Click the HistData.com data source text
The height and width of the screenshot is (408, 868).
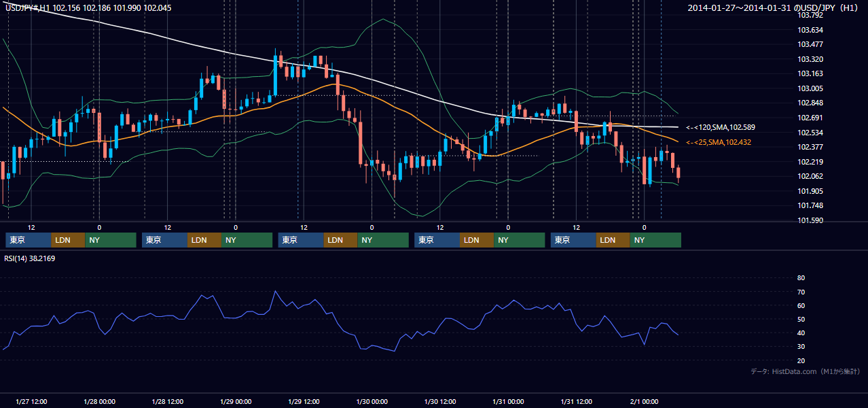[x=805, y=371]
